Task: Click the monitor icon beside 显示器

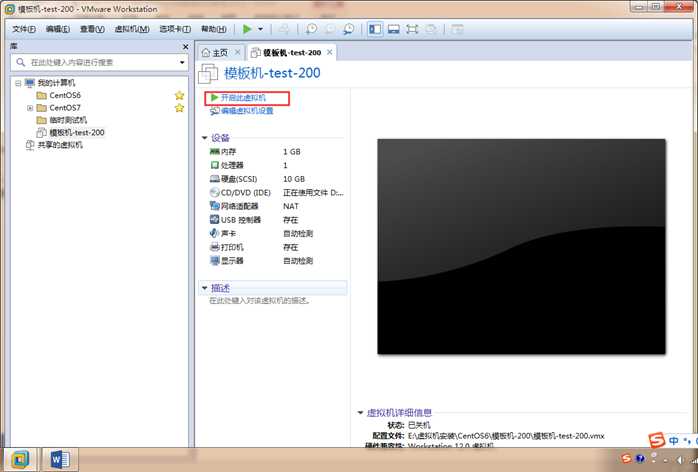Action: click(214, 261)
